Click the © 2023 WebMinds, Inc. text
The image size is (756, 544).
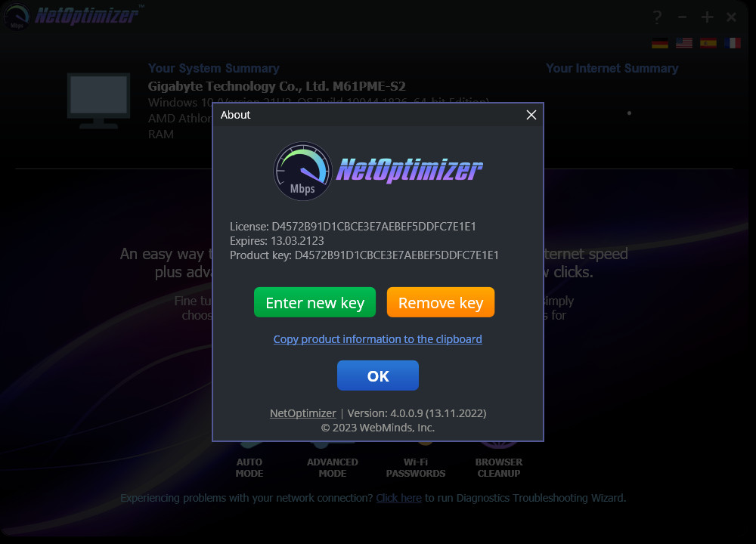tap(377, 428)
